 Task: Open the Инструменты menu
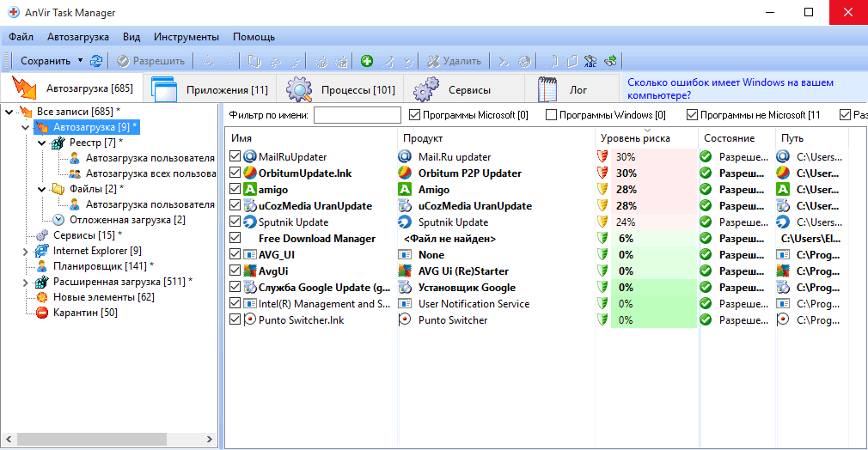pyautogui.click(x=186, y=37)
